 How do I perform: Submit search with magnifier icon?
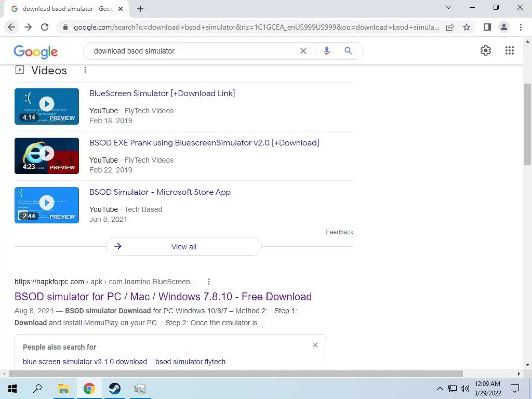click(x=348, y=51)
